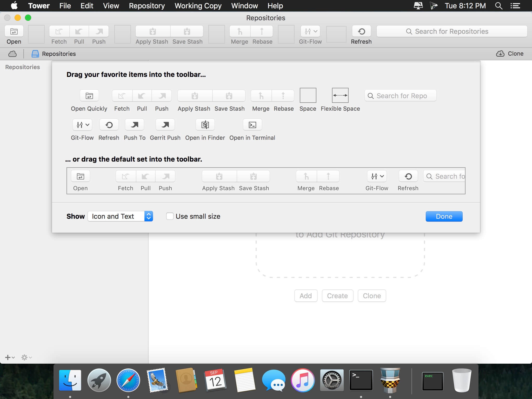
Task: Select the Flexible Space item
Action: point(340,95)
